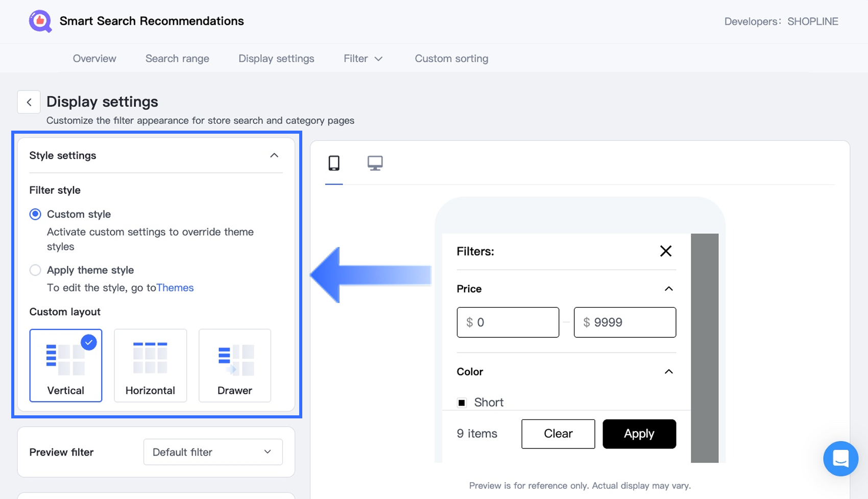The width and height of the screenshot is (868, 499).
Task: Collapse the Price filter section
Action: coord(668,289)
